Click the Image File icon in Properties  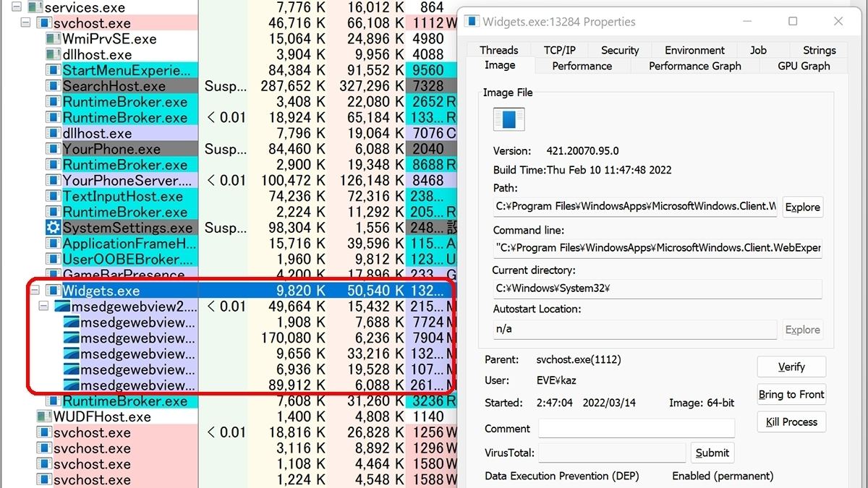coord(509,119)
